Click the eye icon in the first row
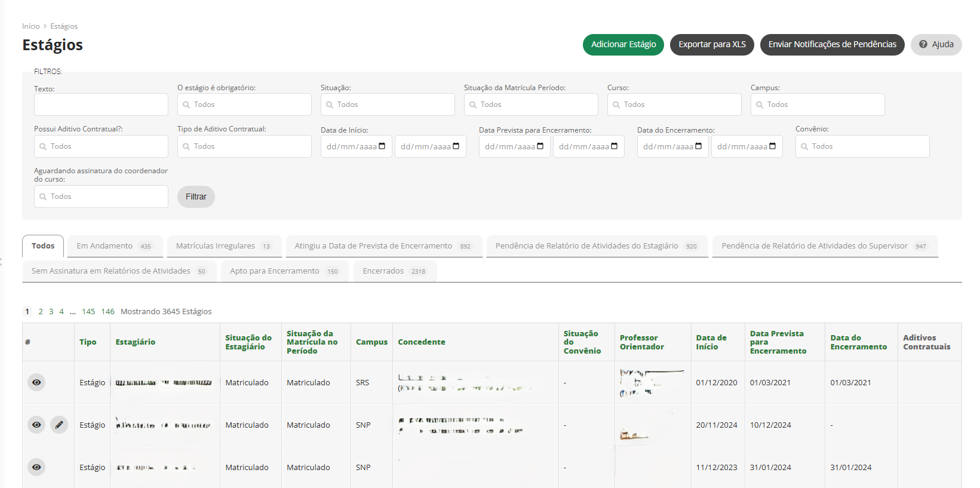The height and width of the screenshot is (488, 980). pyautogui.click(x=36, y=382)
